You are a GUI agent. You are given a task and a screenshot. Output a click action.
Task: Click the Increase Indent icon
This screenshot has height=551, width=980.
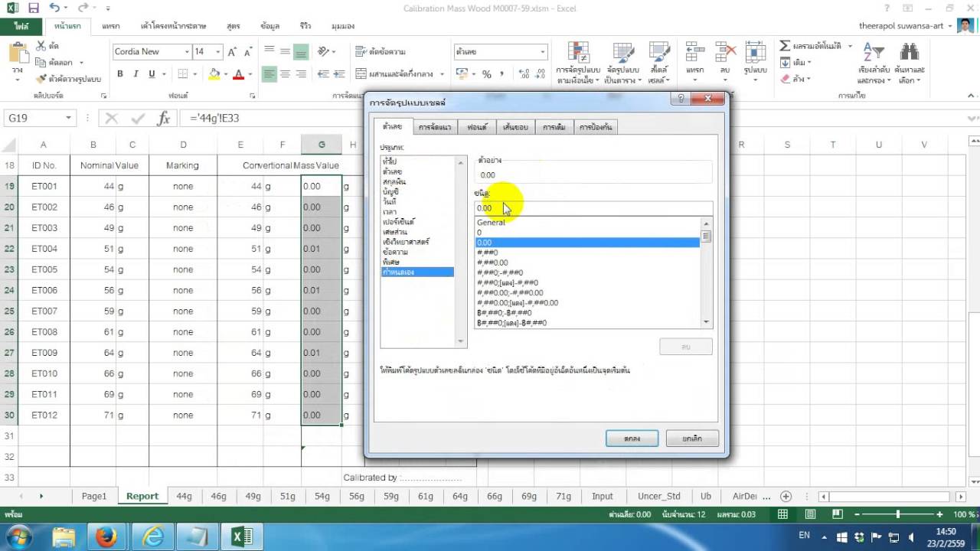click(340, 74)
